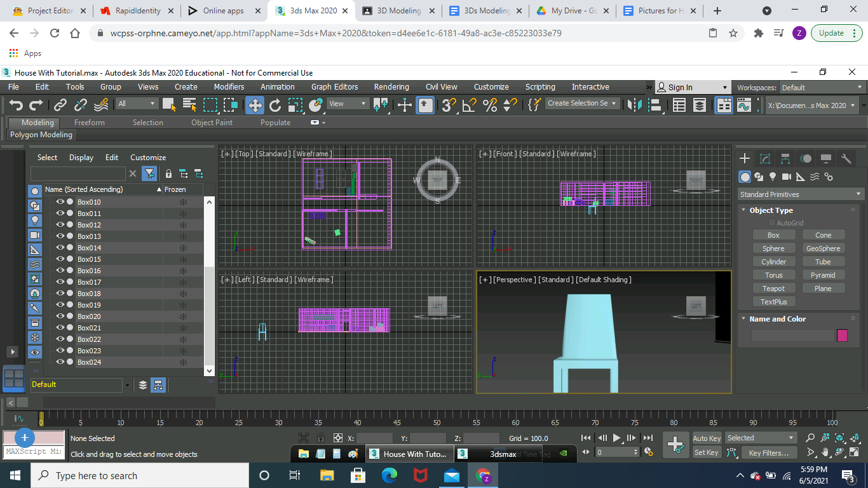Click the magenta object color swatch
The image size is (868, 488).
tap(842, 335)
